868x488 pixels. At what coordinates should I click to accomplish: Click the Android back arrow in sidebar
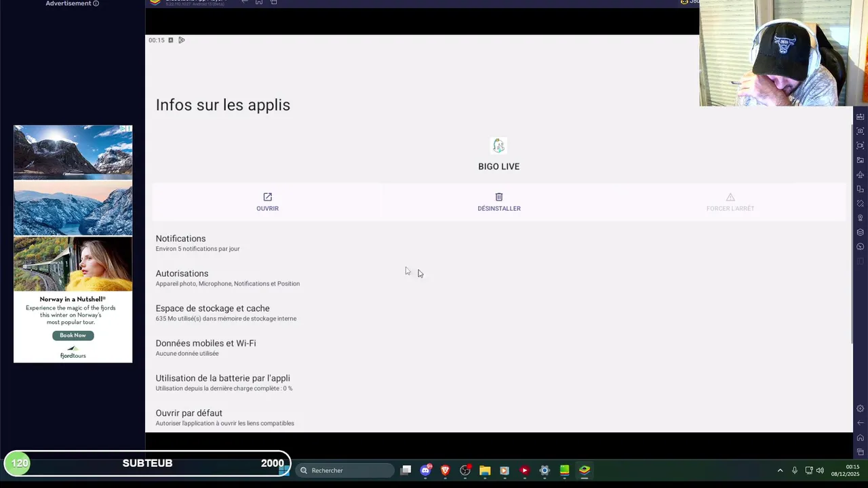(860, 423)
